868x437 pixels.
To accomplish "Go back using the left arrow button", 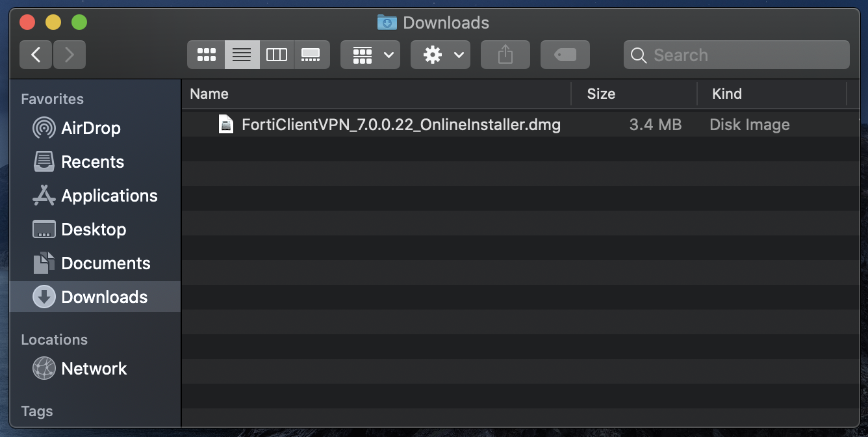I will click(x=36, y=55).
